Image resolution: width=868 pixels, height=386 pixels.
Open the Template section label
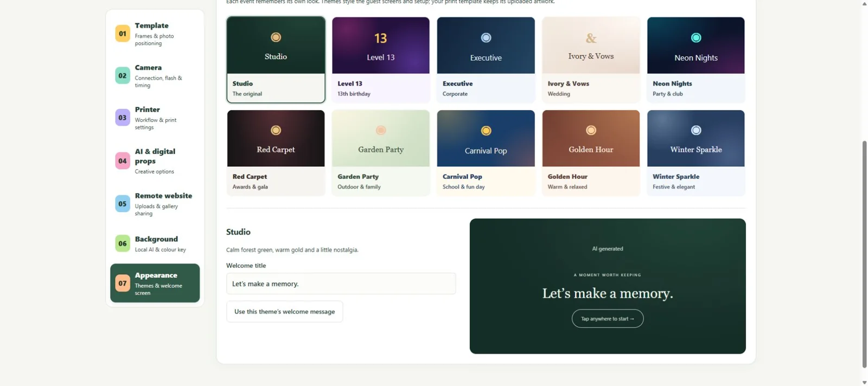point(152,25)
